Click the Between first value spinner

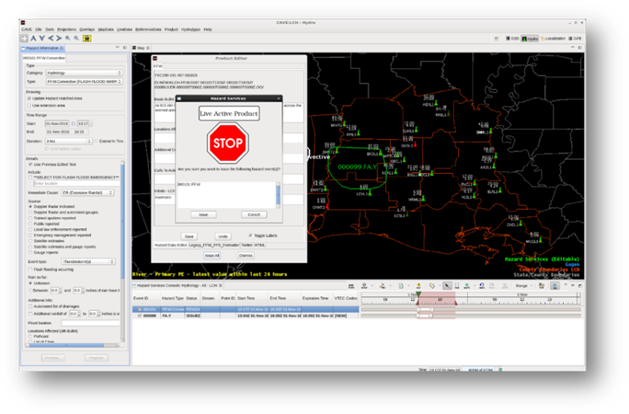click(x=60, y=290)
